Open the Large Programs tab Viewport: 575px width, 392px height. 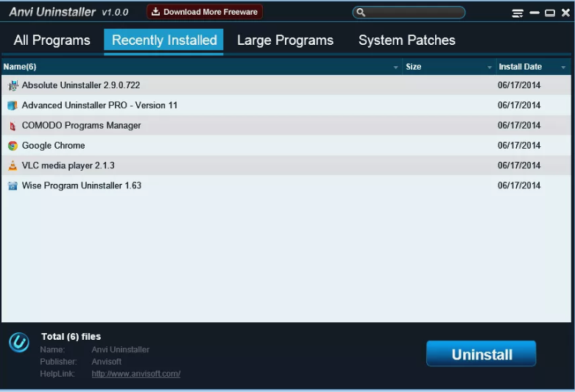point(286,40)
